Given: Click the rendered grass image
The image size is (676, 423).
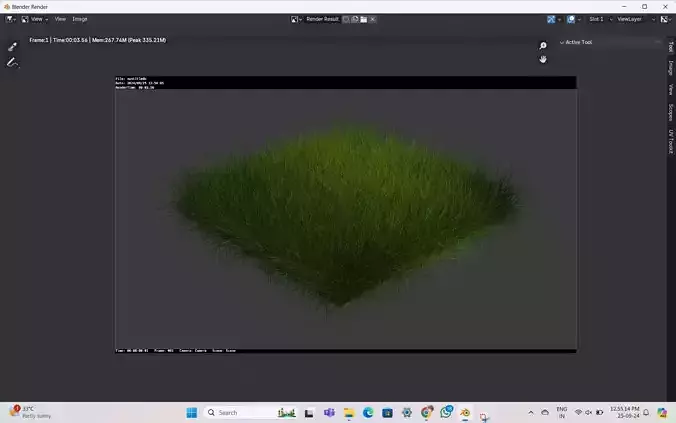Looking at the screenshot, I should [346, 215].
